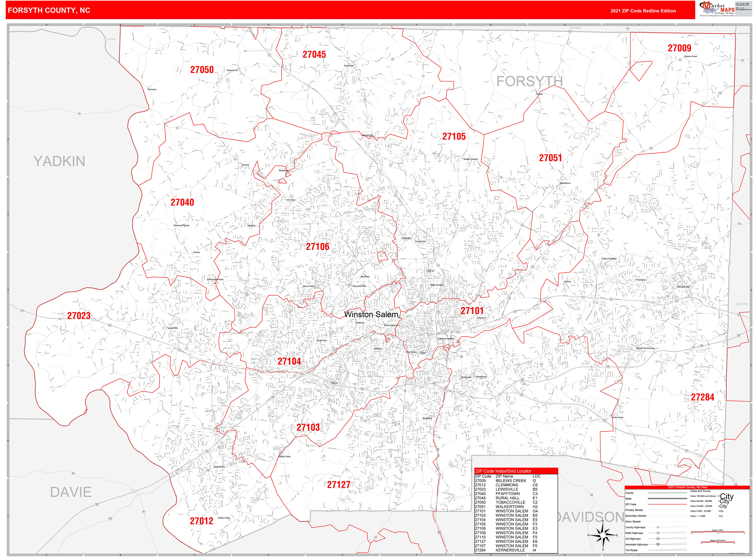The image size is (756, 557).
Task: Click the compass rose near Davidson
Action: point(603,535)
